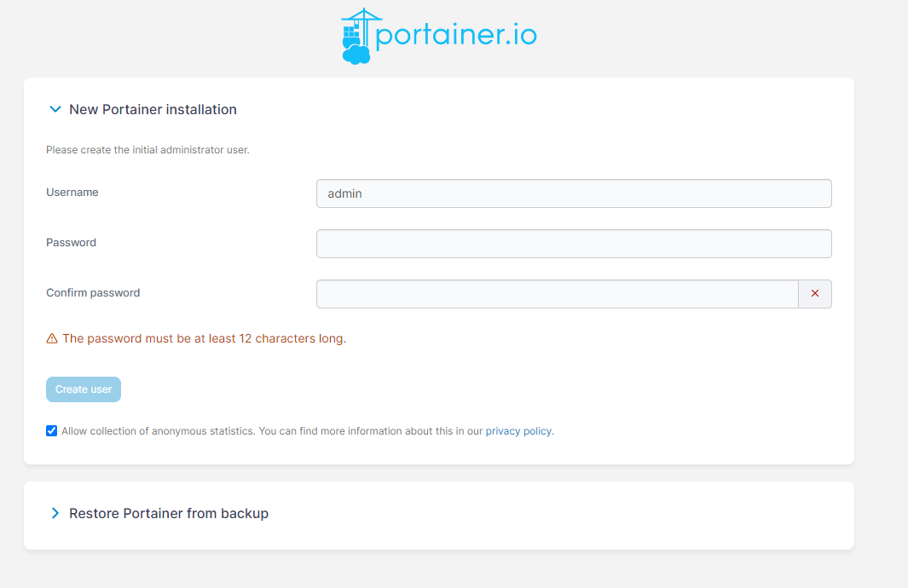Viewport: 908px width, 588px height.
Task: Collapse the New Portainer installation section
Action: (x=55, y=109)
